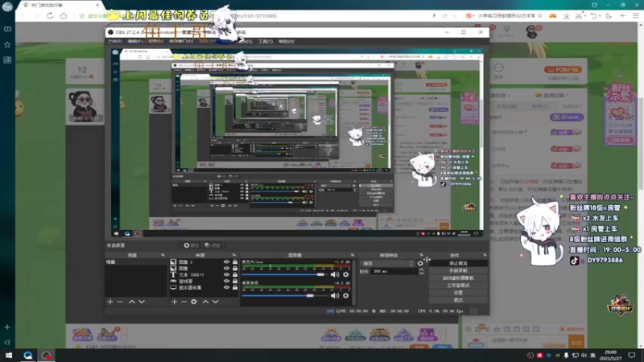Toggle eye icon for the game capture source
Screen dimensions: 644x362
pyautogui.click(x=226, y=281)
